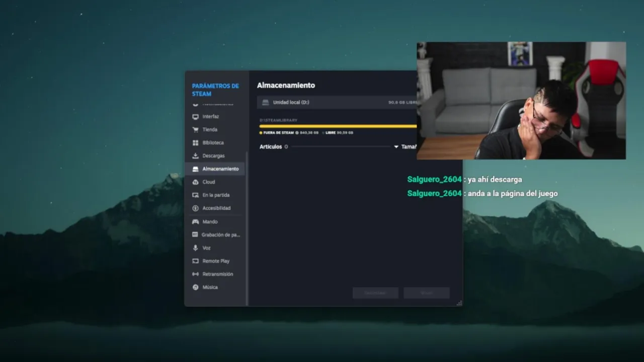This screenshot has height=362, width=644.
Task: Click the PARÁMETROS DE STEAM title
Action: coord(215,90)
